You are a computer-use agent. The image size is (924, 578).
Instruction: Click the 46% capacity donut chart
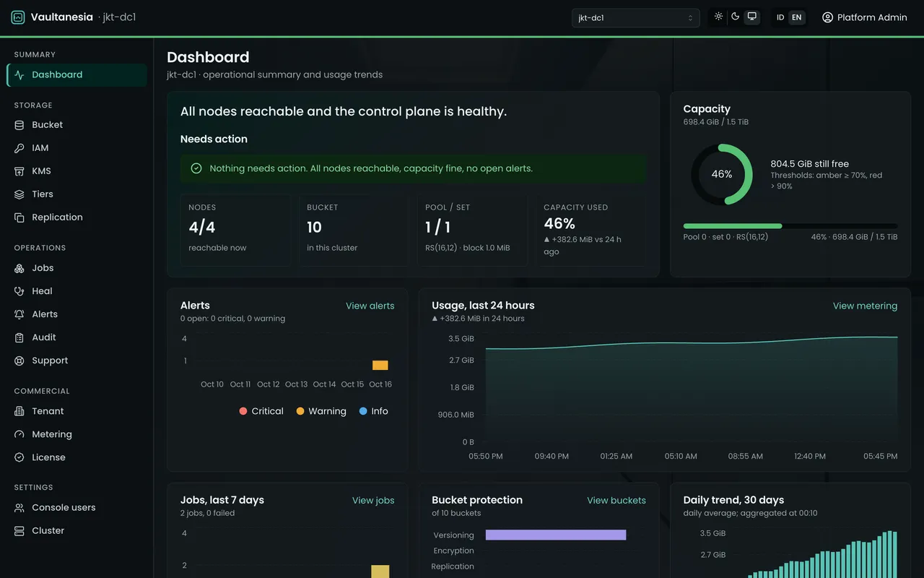coord(722,174)
